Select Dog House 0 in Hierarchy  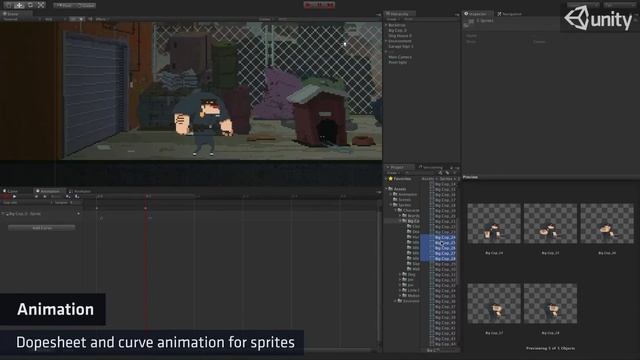pyautogui.click(x=400, y=36)
